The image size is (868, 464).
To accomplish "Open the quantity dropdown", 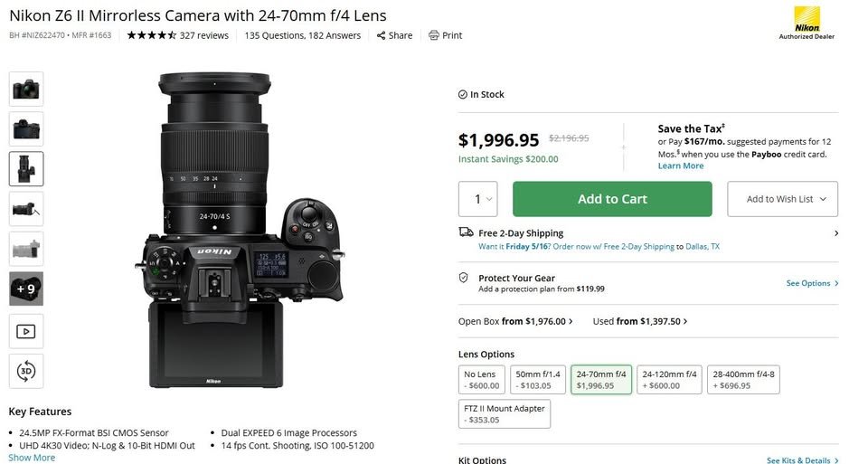I will (x=485, y=199).
